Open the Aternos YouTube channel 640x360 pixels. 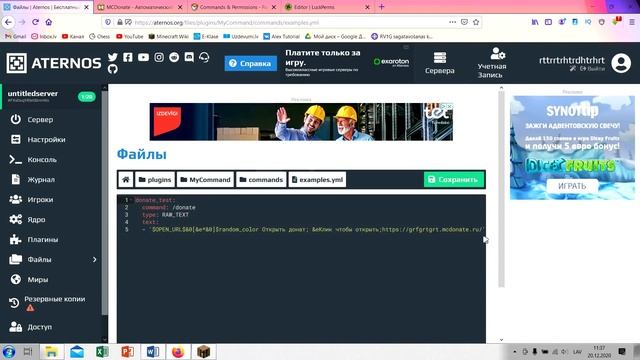point(143,57)
